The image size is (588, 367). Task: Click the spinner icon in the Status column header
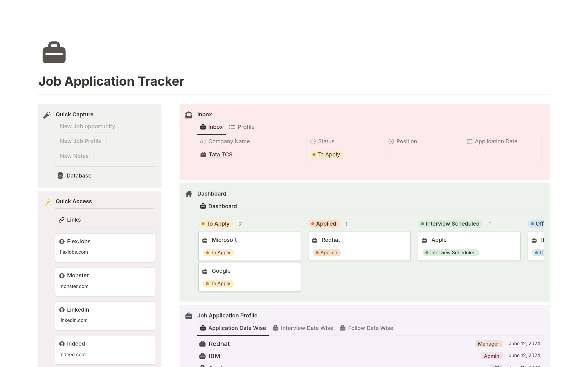pyautogui.click(x=313, y=141)
